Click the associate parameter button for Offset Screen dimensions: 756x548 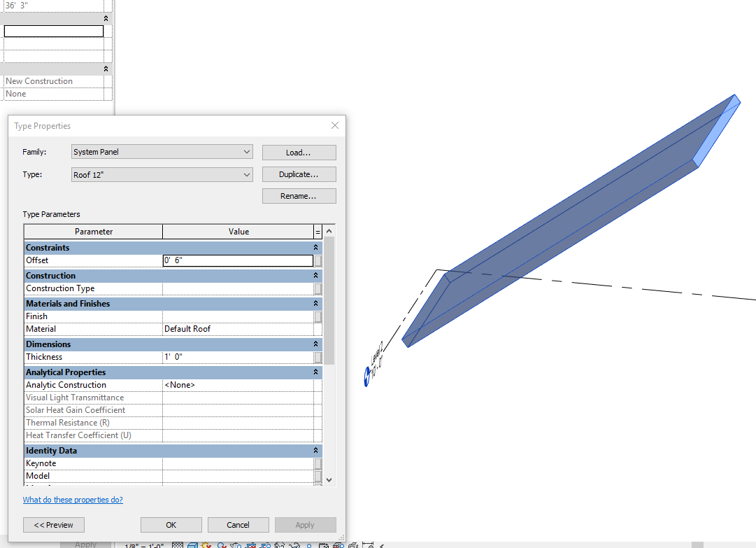tap(318, 260)
